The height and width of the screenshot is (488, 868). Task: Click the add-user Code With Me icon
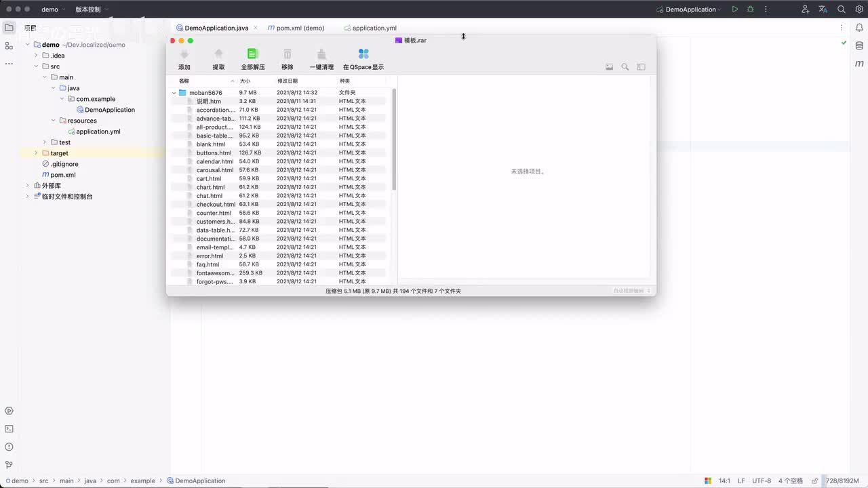coord(805,9)
